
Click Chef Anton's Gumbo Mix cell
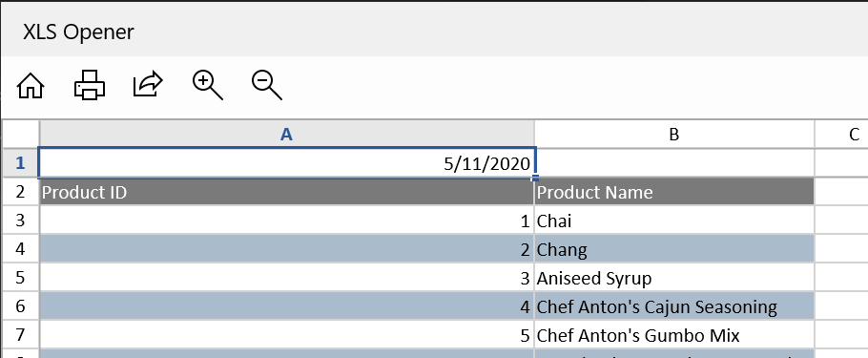click(x=674, y=335)
